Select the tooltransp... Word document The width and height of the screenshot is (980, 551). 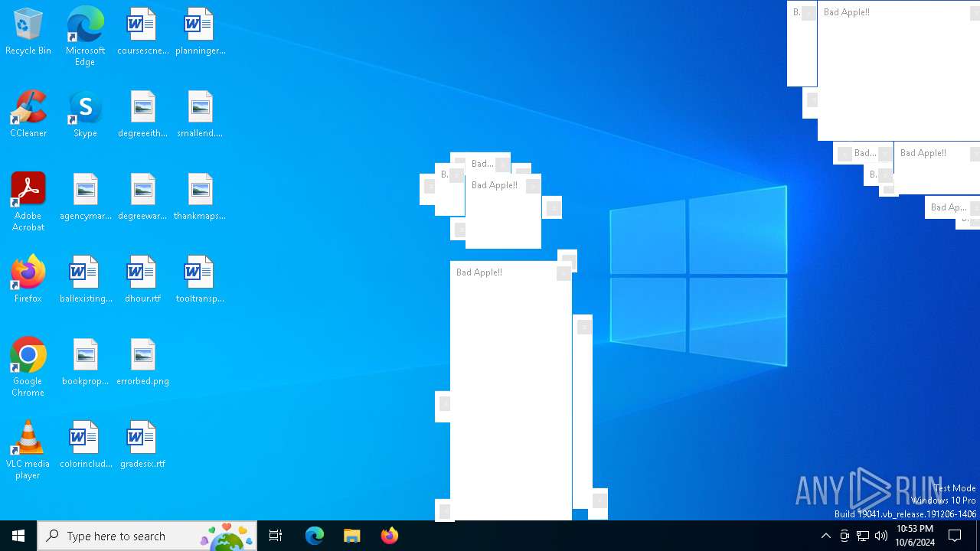200,280
